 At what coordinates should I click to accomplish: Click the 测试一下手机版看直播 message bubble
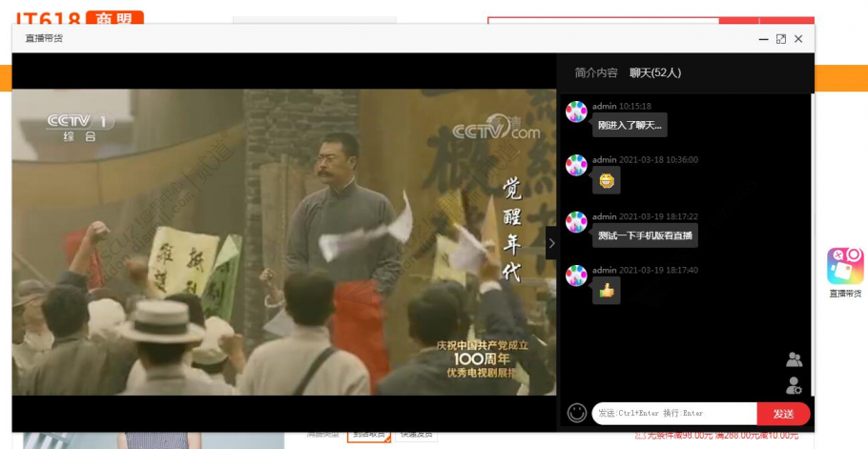(x=645, y=235)
